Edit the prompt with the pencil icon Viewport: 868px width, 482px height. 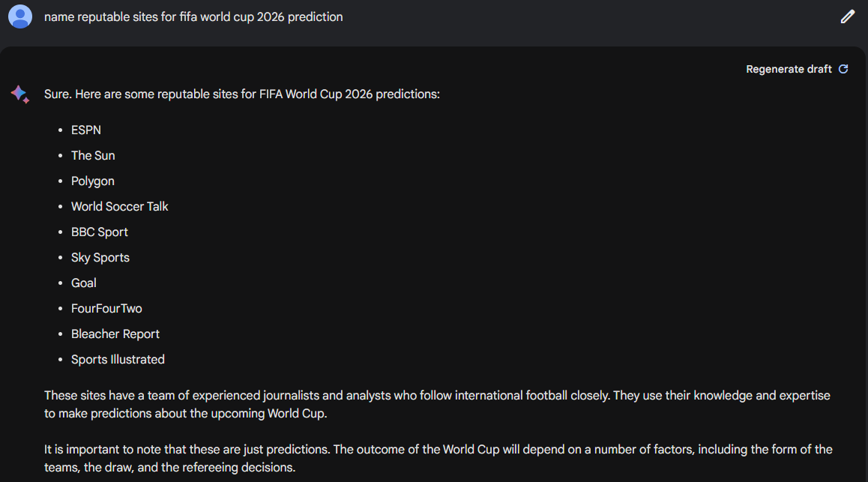coord(848,16)
